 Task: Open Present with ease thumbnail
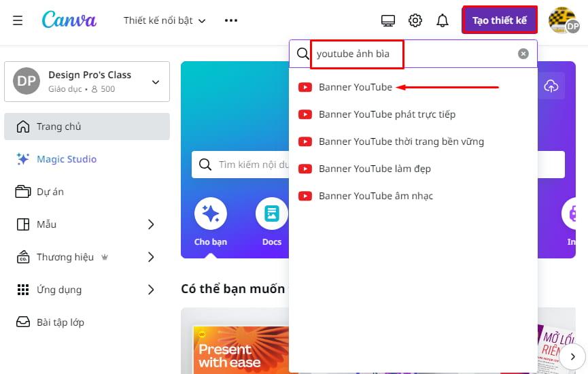241,350
